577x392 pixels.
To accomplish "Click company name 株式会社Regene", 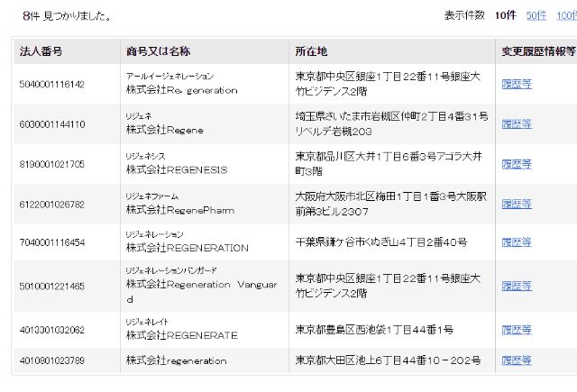I will [x=164, y=130].
